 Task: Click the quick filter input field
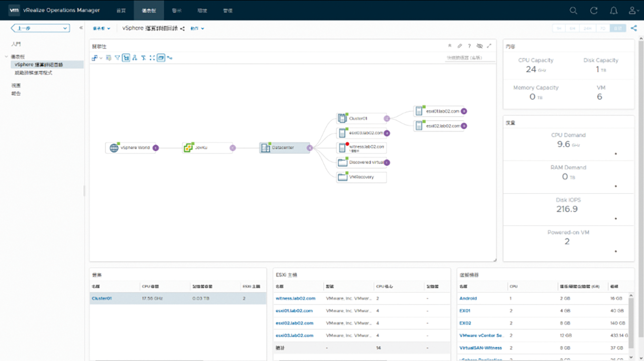[470, 58]
